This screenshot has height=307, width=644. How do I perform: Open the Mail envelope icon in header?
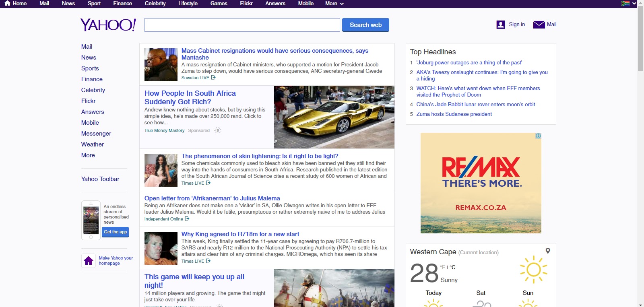pyautogui.click(x=539, y=25)
